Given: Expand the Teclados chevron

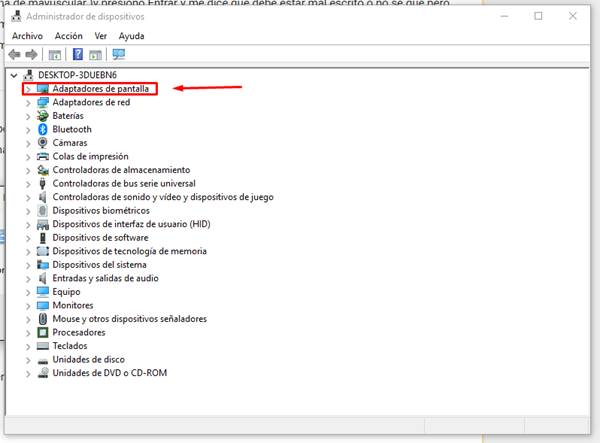Looking at the screenshot, I should [28, 347].
